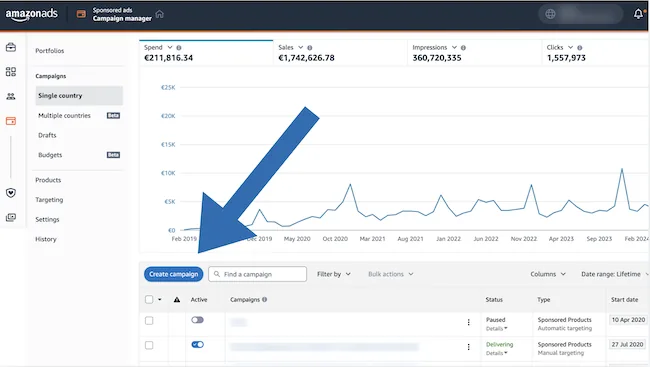Open the Columns dropdown
The width and height of the screenshot is (650, 367).
[548, 274]
